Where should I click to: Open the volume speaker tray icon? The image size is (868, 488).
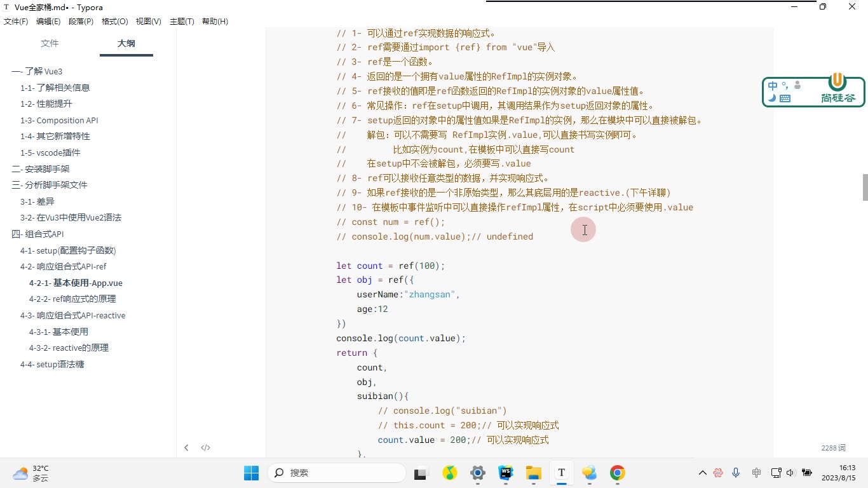click(x=790, y=473)
